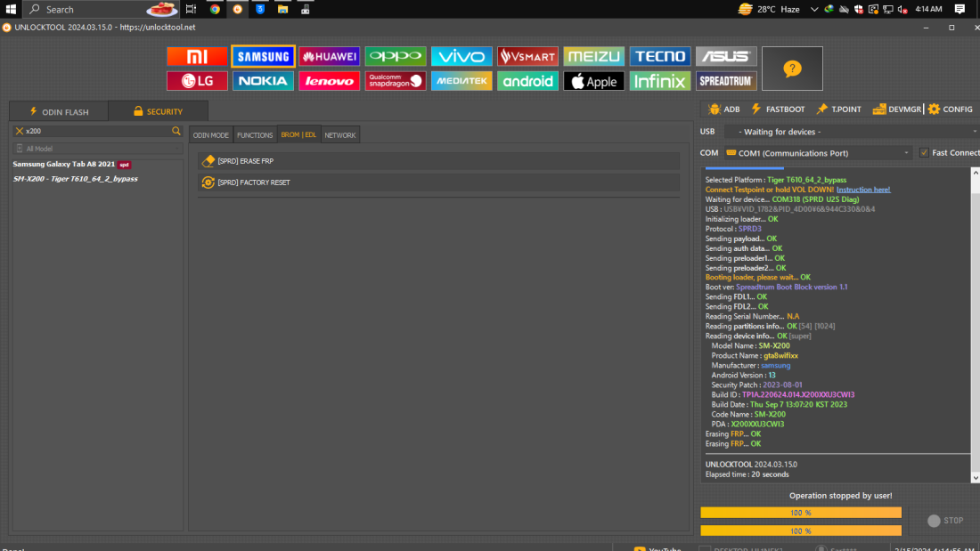
Task: Open the OPPO brand section
Action: 396,56
